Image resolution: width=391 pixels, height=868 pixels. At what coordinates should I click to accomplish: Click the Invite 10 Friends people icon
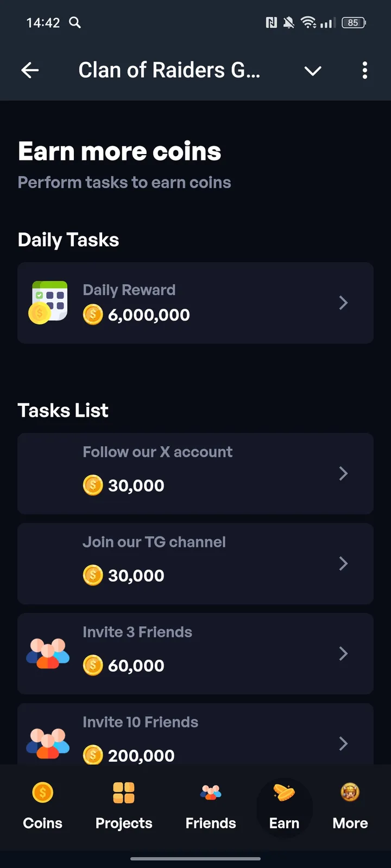(x=48, y=743)
